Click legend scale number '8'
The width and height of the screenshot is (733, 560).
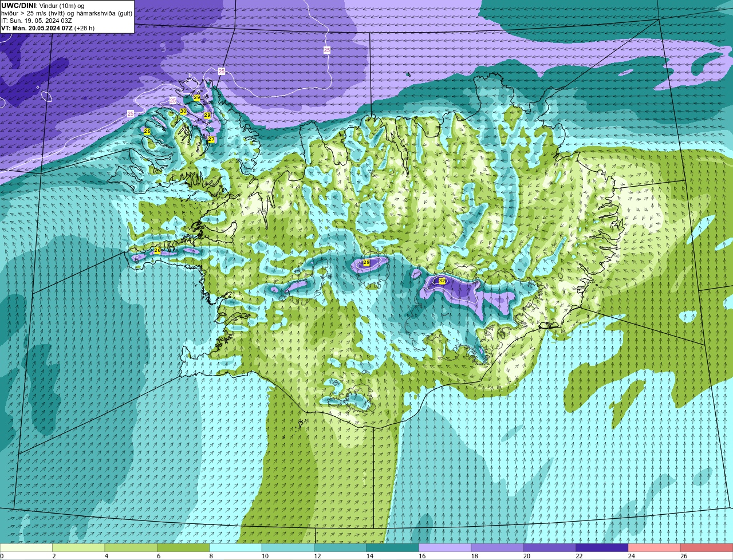click(211, 556)
